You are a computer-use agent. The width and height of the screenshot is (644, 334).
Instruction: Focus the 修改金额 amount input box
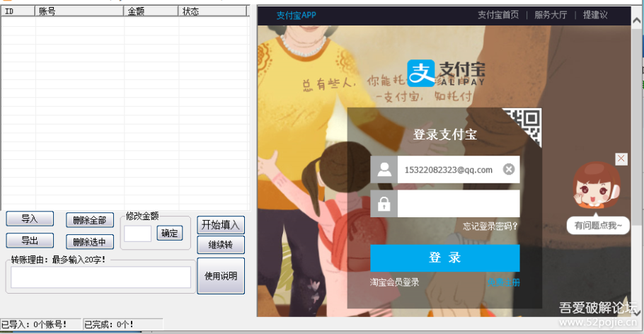point(138,234)
